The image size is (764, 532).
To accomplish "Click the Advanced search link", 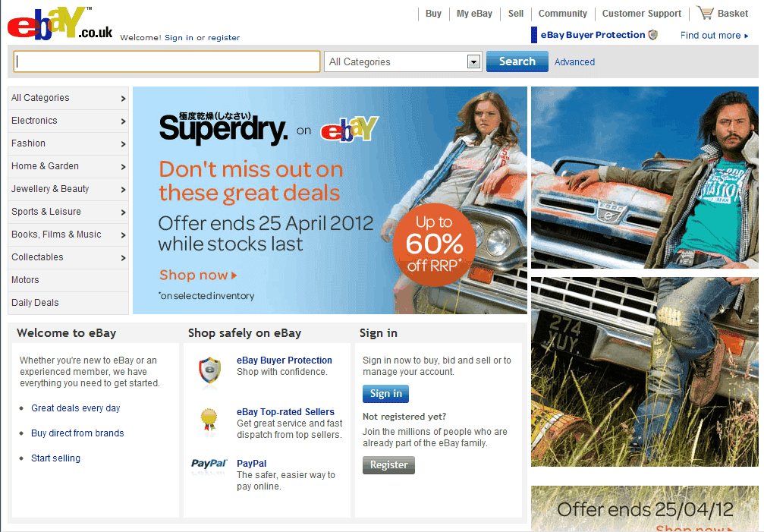I will pos(574,62).
